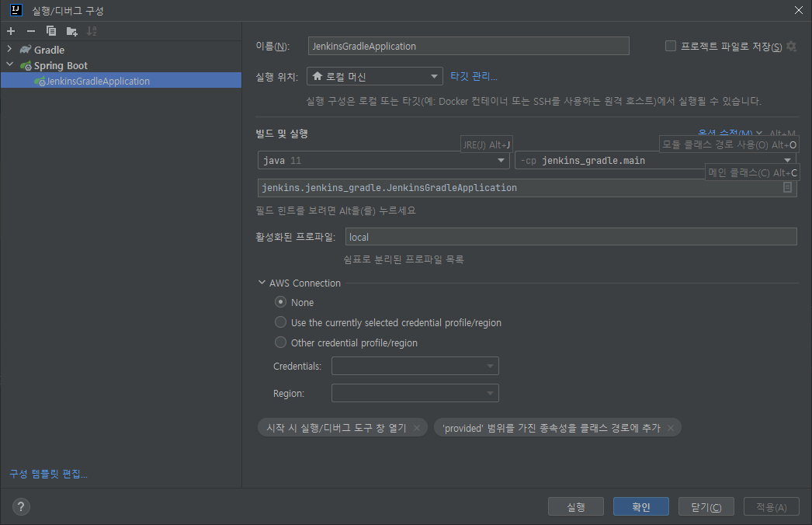Create a new folder with folder-plus icon
812x525 pixels.
click(72, 32)
